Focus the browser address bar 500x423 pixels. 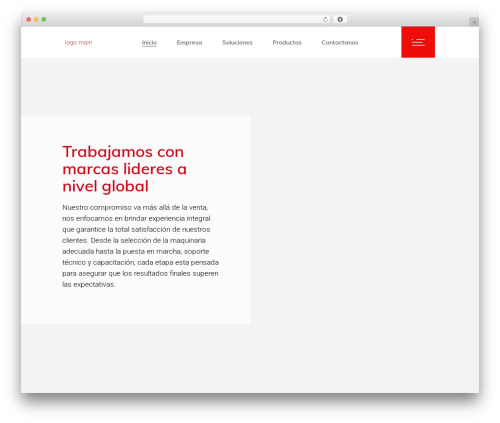(237, 19)
